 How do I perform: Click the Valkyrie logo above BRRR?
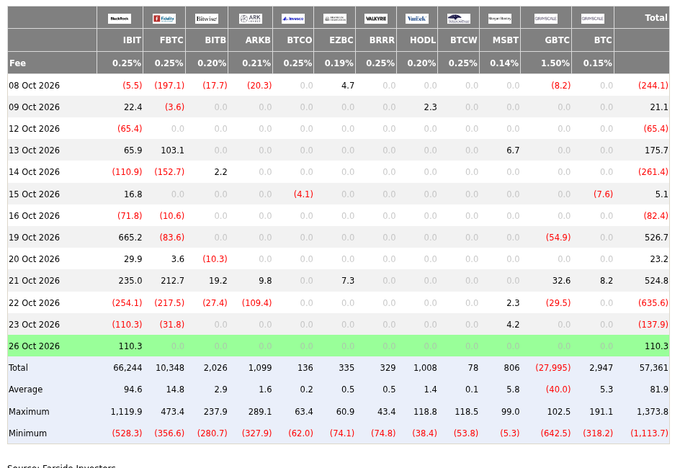pos(376,19)
